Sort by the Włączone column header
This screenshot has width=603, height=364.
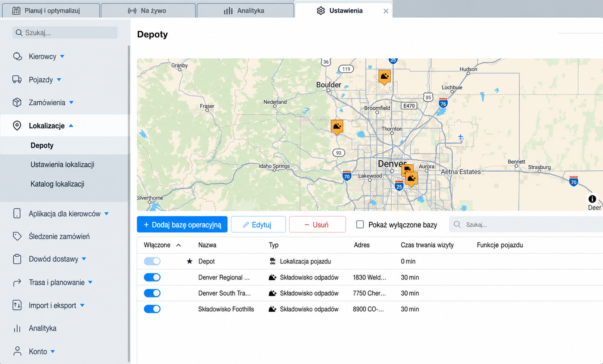click(x=157, y=245)
